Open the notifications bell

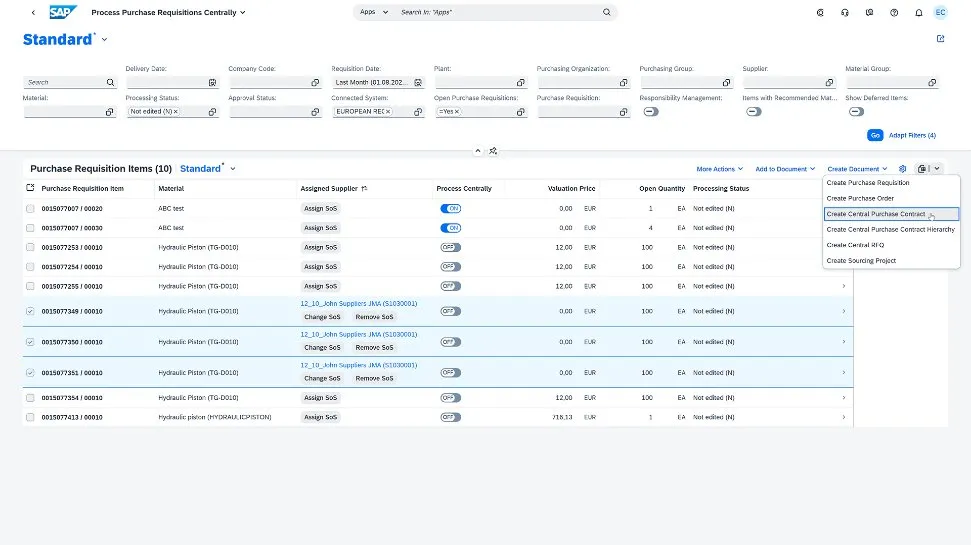click(917, 13)
